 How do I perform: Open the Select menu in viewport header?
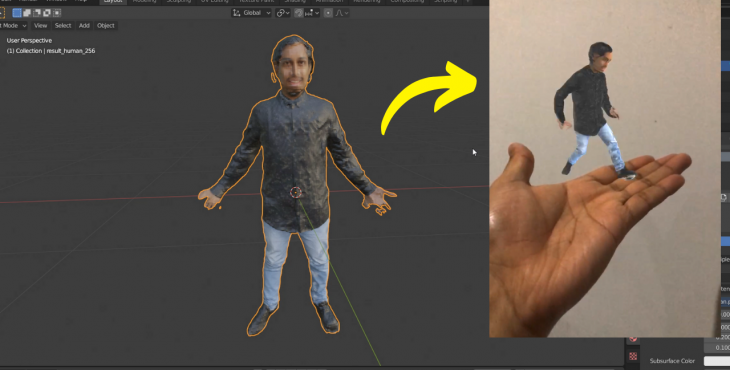click(x=63, y=26)
